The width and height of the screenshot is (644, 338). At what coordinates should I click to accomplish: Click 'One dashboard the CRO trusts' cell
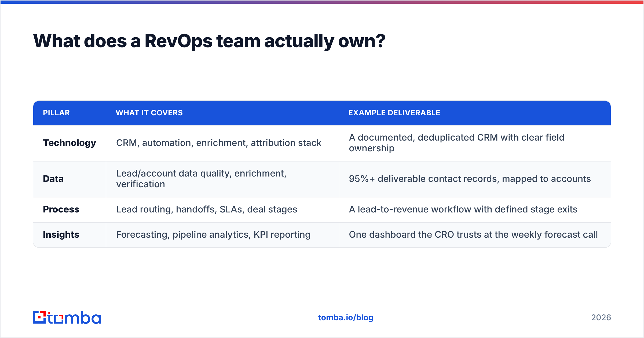tap(475, 235)
